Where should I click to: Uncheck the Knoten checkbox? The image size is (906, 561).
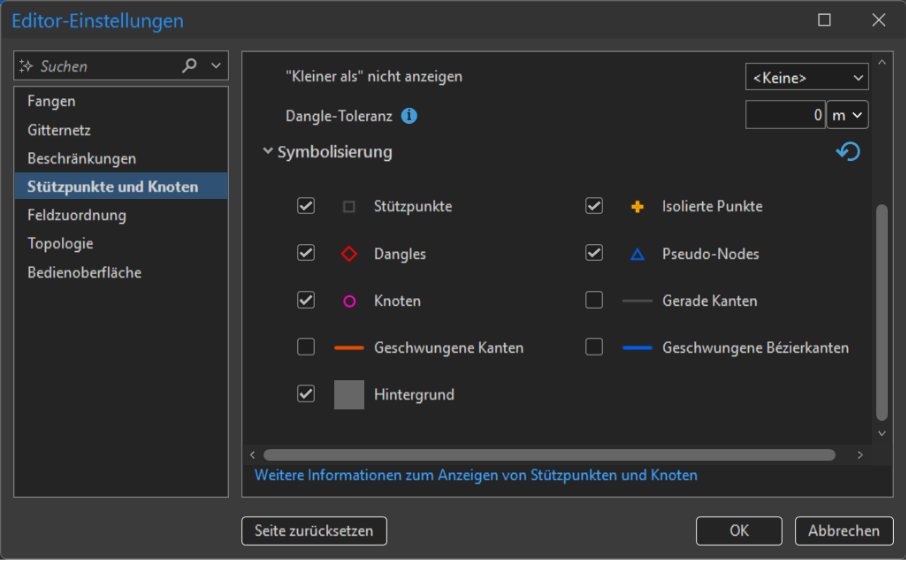(x=306, y=300)
